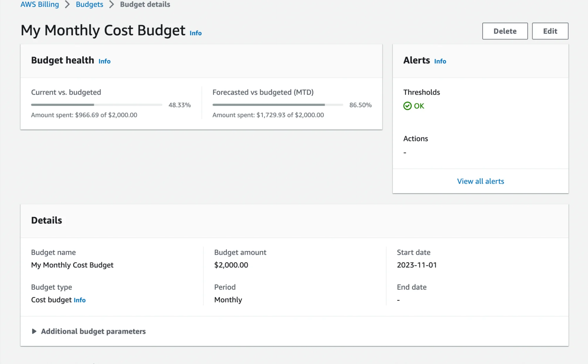Click the Budget health heading
588x364 pixels.
click(63, 60)
